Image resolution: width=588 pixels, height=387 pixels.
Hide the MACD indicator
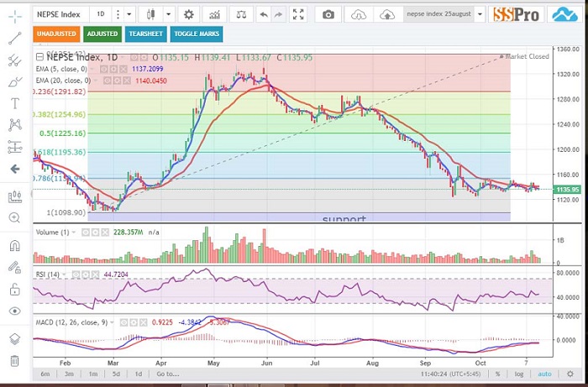point(123,322)
